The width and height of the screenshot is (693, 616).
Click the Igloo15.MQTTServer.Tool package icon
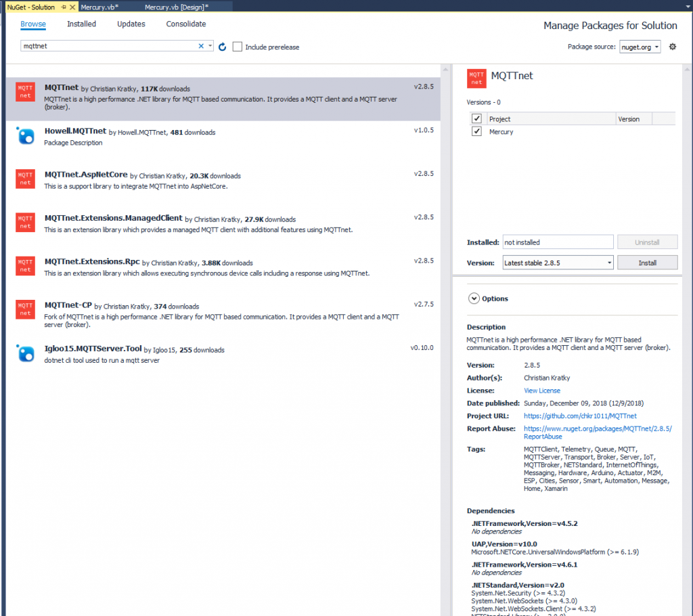click(25, 353)
